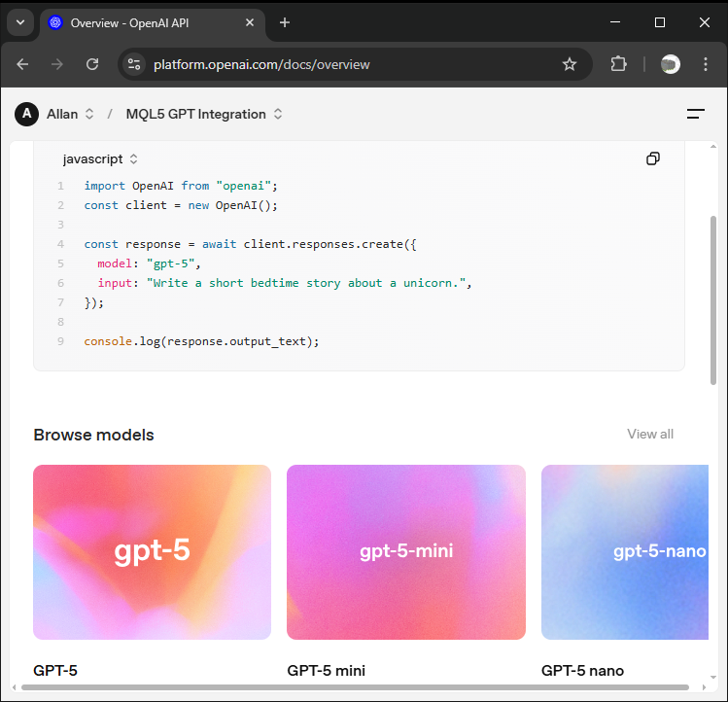The height and width of the screenshot is (702, 728).
Task: Open the Chrome three-dot menu
Action: pos(706,64)
